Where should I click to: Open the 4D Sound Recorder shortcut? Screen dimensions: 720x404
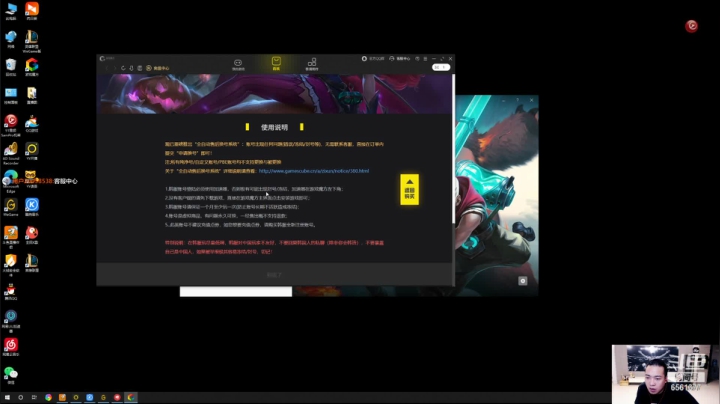(11, 153)
